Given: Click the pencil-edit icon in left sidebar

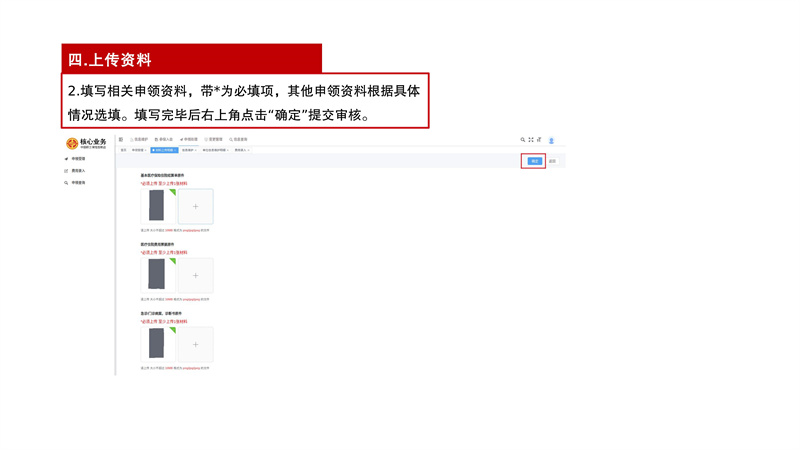Looking at the screenshot, I should tap(66, 171).
